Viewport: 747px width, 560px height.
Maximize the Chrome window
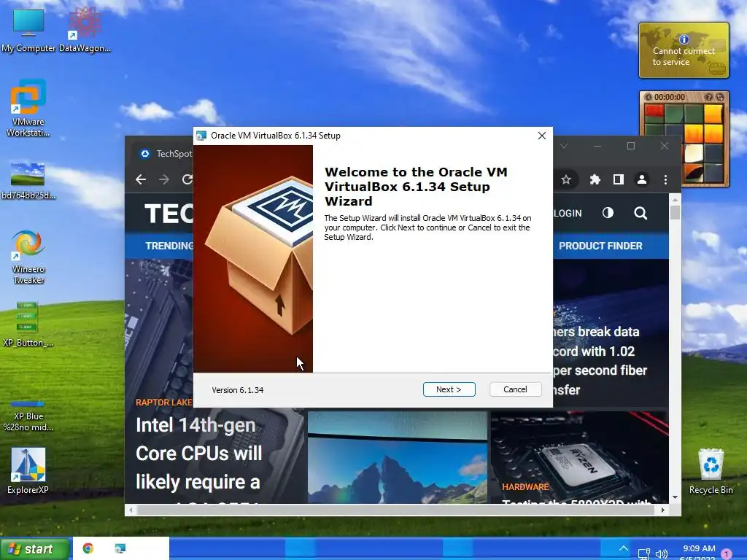[x=631, y=146]
